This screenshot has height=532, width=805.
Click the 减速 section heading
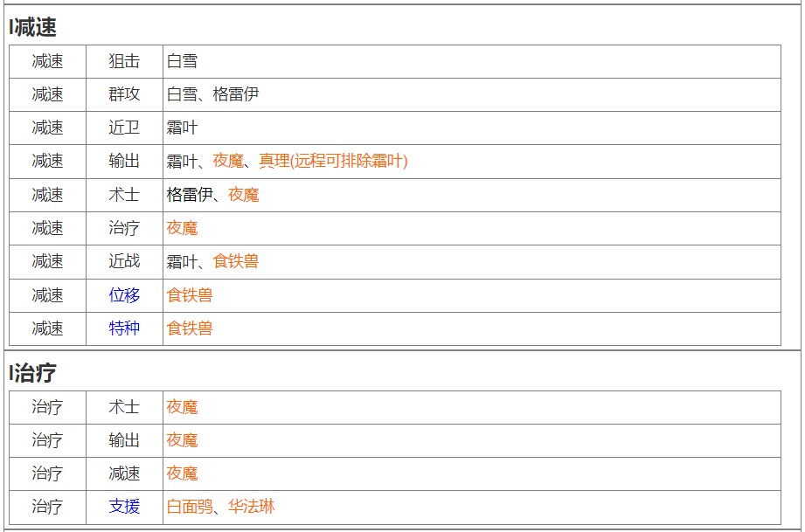(x=35, y=27)
